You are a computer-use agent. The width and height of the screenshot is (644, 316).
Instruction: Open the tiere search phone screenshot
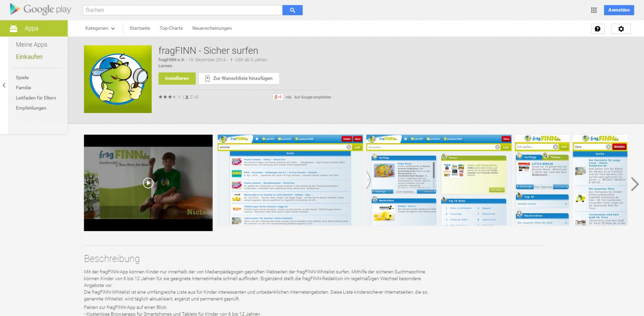tap(600, 180)
